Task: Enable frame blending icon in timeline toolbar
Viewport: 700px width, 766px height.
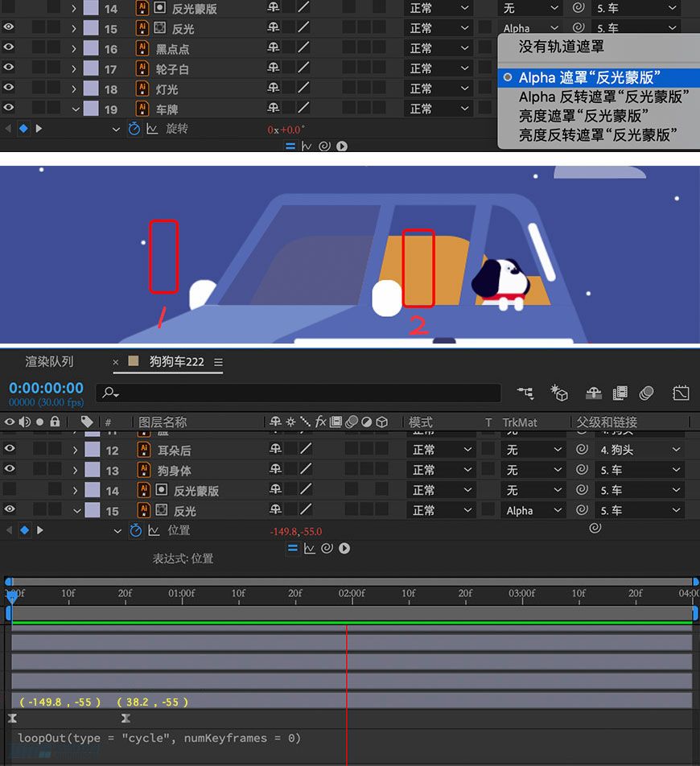Action: 620,393
